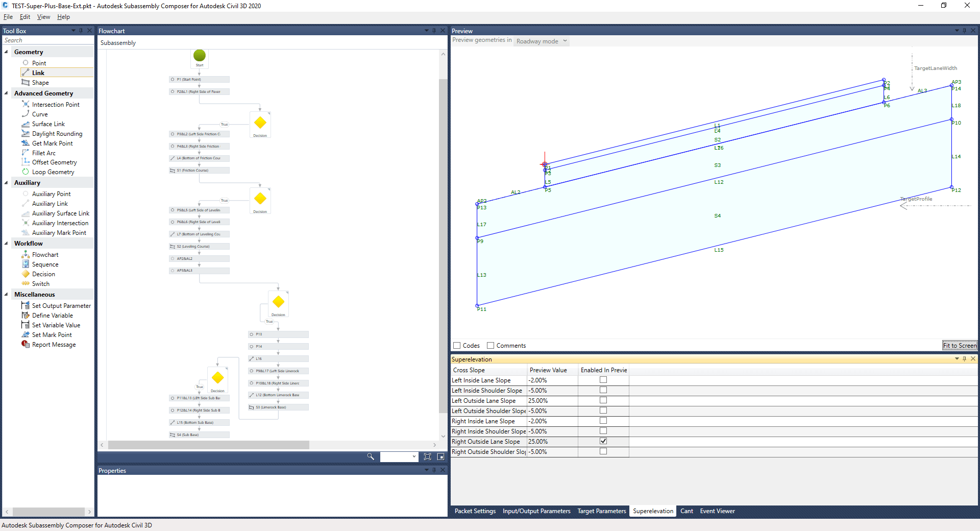
Task: Select the Decision workflow element
Action: [42, 274]
